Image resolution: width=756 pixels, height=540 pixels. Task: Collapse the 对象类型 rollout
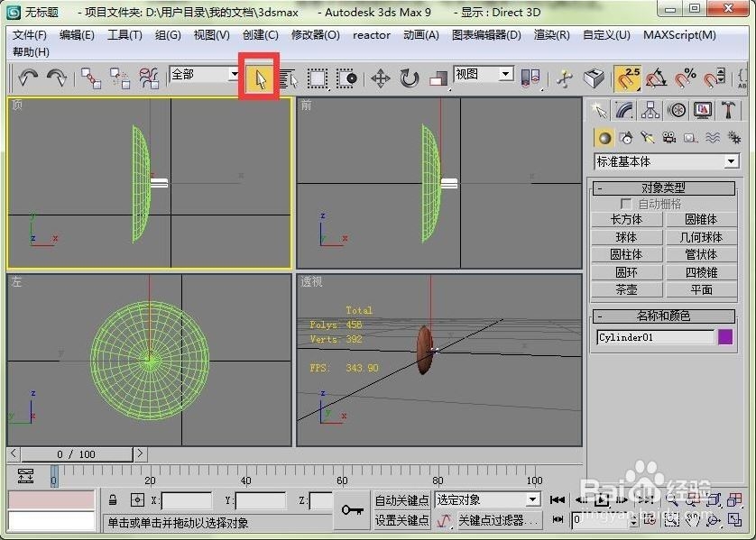(664, 188)
